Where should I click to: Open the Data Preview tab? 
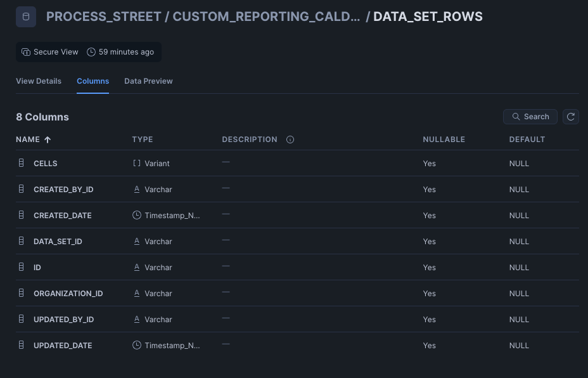coord(148,81)
